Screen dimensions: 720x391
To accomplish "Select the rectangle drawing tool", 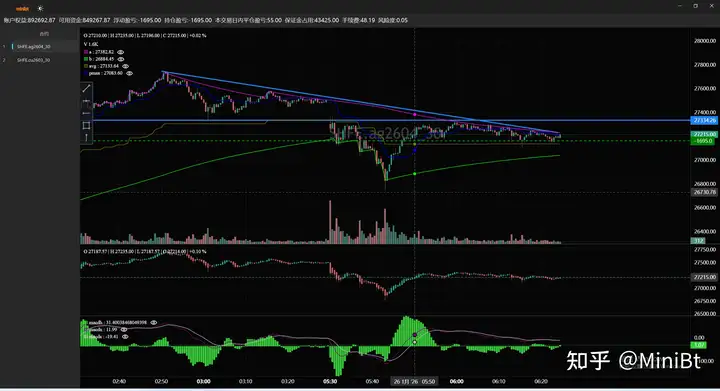I will coord(86,125).
